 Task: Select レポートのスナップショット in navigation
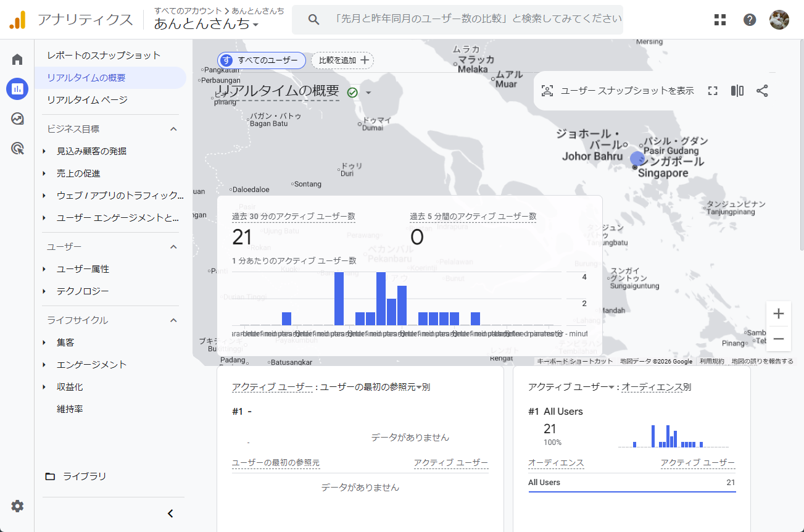point(104,56)
